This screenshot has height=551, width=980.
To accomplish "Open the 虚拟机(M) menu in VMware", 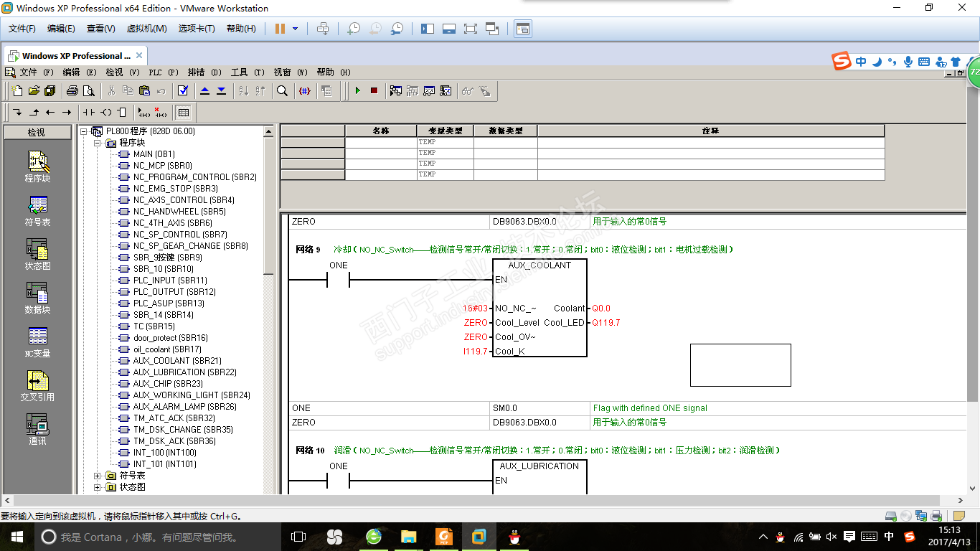I will 146,29.
